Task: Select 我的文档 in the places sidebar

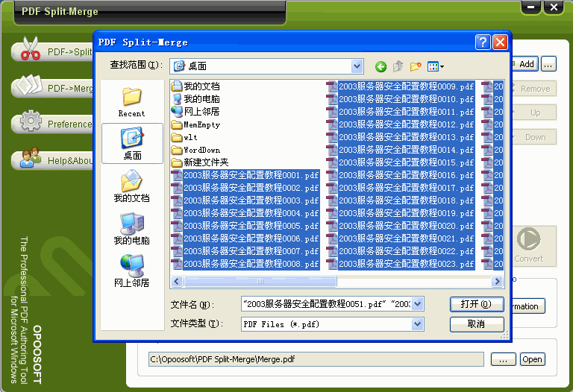Action: (131, 186)
